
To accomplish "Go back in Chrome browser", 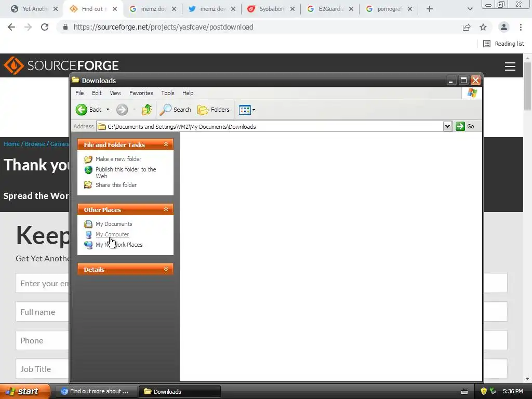I will tap(11, 27).
